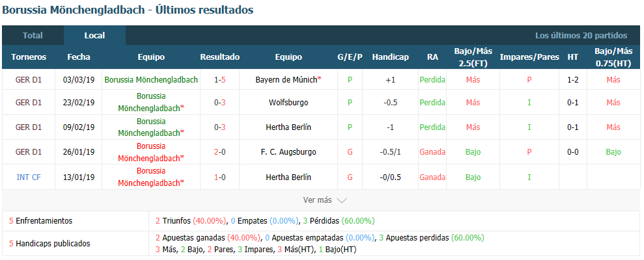
Task: Open the Wolfsburgo team link
Action: 288,103
